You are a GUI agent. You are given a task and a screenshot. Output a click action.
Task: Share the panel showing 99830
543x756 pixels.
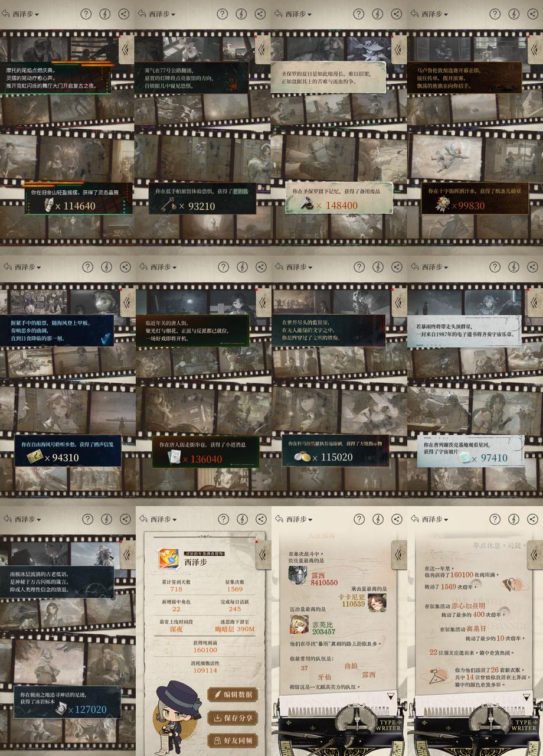coord(532,14)
